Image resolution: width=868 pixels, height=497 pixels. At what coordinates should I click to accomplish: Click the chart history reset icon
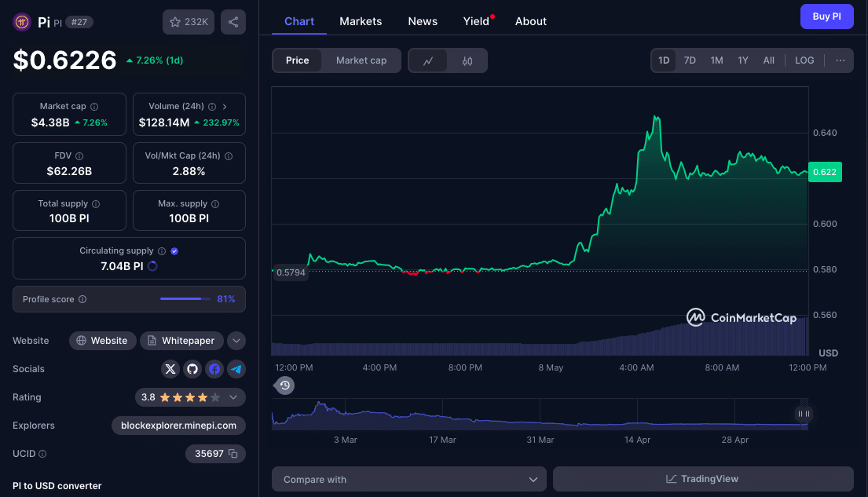tap(285, 385)
